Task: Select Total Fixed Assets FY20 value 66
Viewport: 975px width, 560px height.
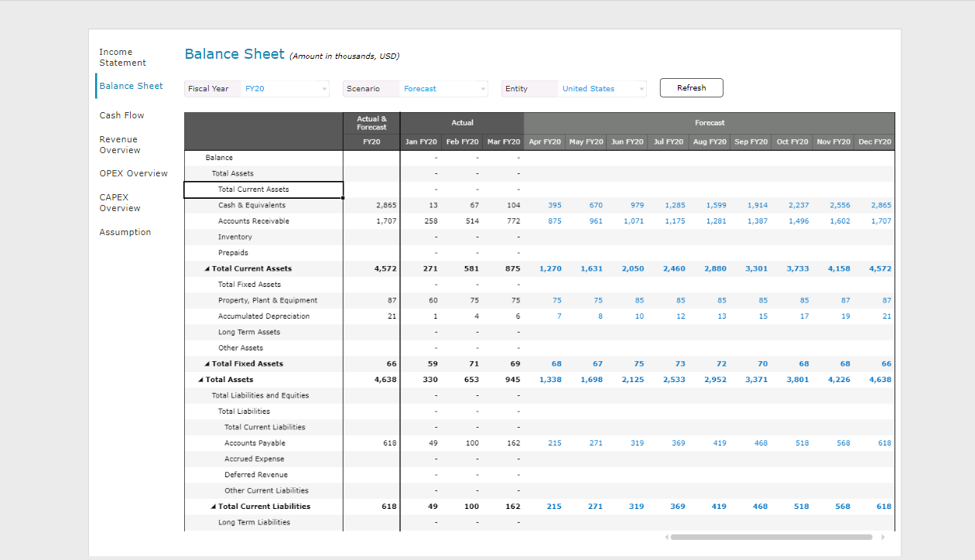Action: pos(392,364)
